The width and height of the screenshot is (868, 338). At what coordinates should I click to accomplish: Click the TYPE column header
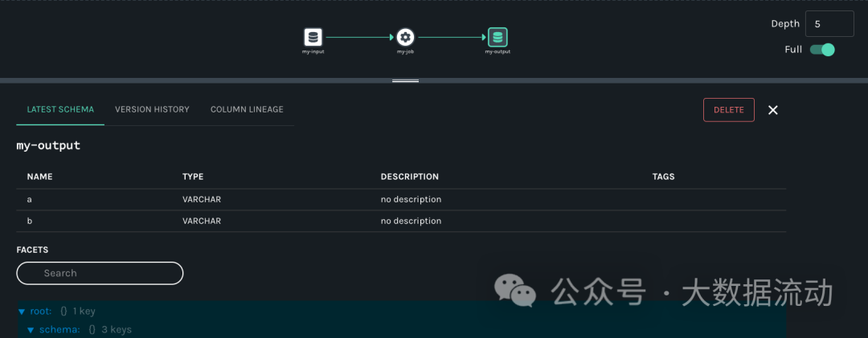coord(193,177)
